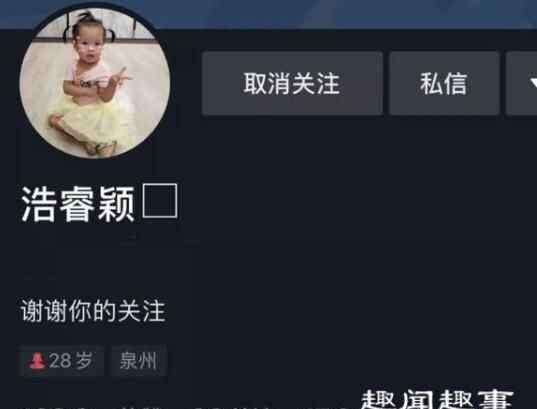
Task: Click the red gender icon beside 28岁
Action: point(37,361)
